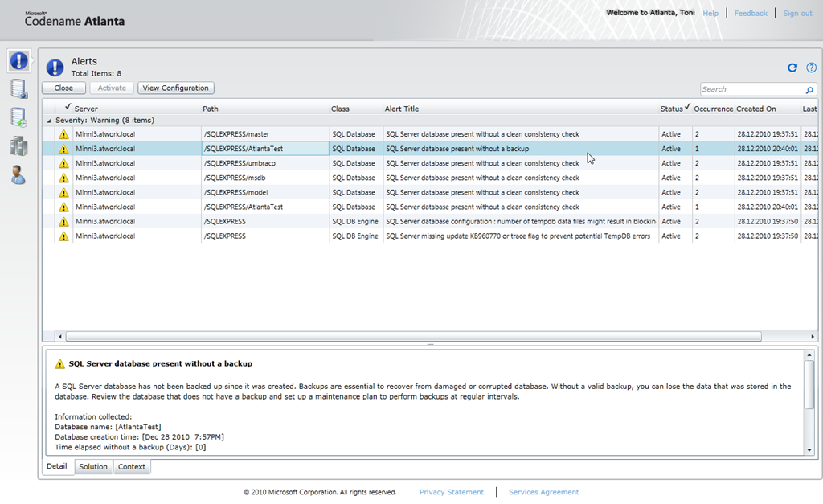Click the View Configuration button
Viewport: 823px width, 504px height.
point(175,88)
